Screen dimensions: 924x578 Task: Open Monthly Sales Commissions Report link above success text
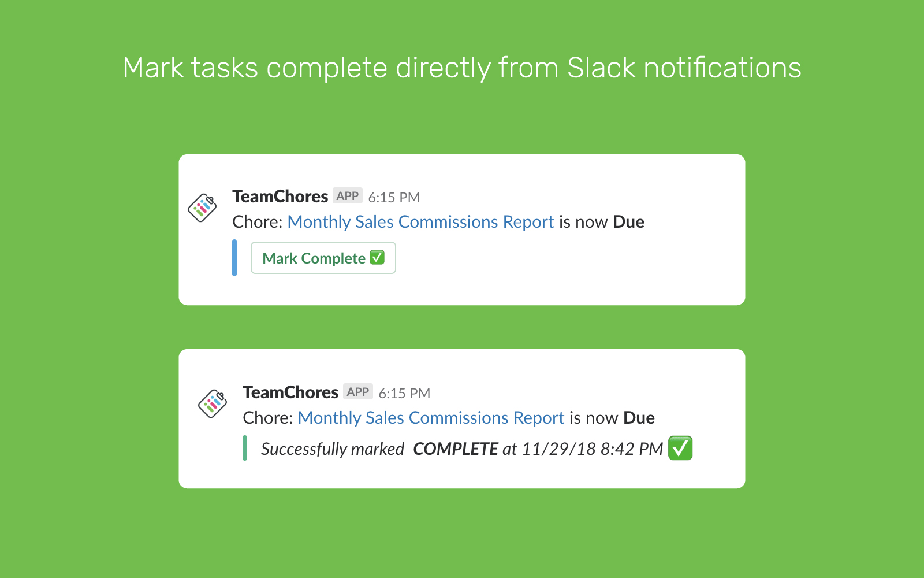431,418
